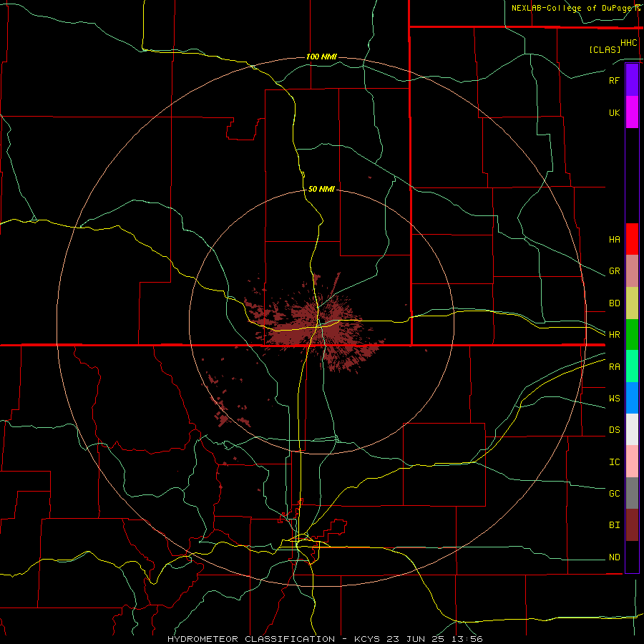The height and width of the screenshot is (644, 644).
Task: Click the ND black legend swatch
Action: pos(632,557)
